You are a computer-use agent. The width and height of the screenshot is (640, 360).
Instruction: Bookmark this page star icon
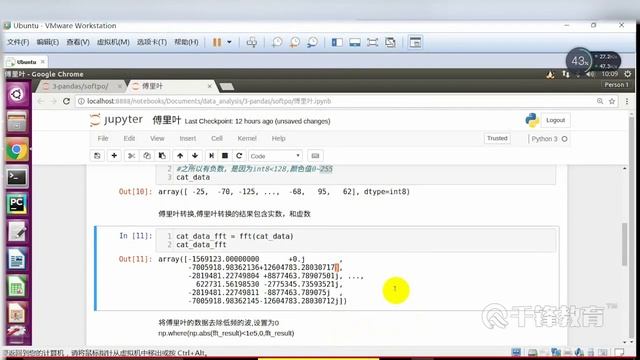pyautogui.click(x=612, y=101)
